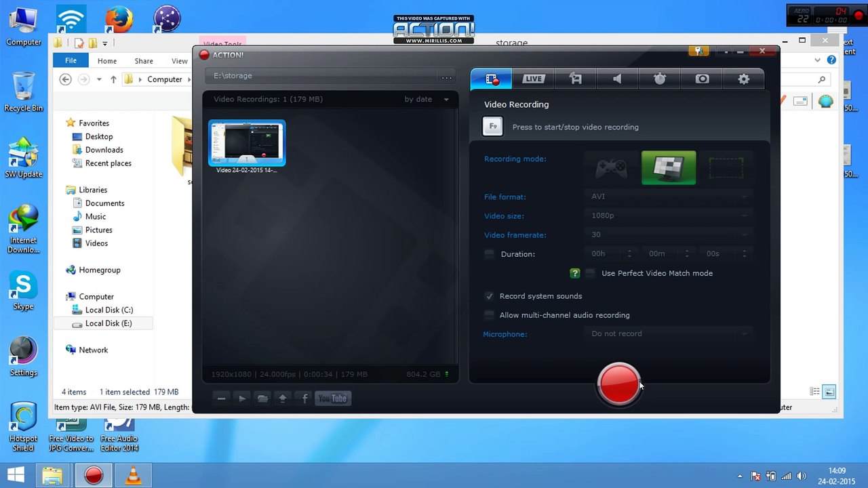Screen dimensions: 868x488
Task: Start recording with the big red button
Action: click(x=618, y=384)
